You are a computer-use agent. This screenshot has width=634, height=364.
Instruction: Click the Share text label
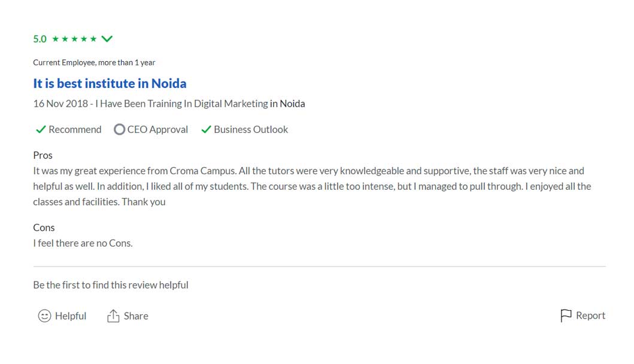[136, 316]
